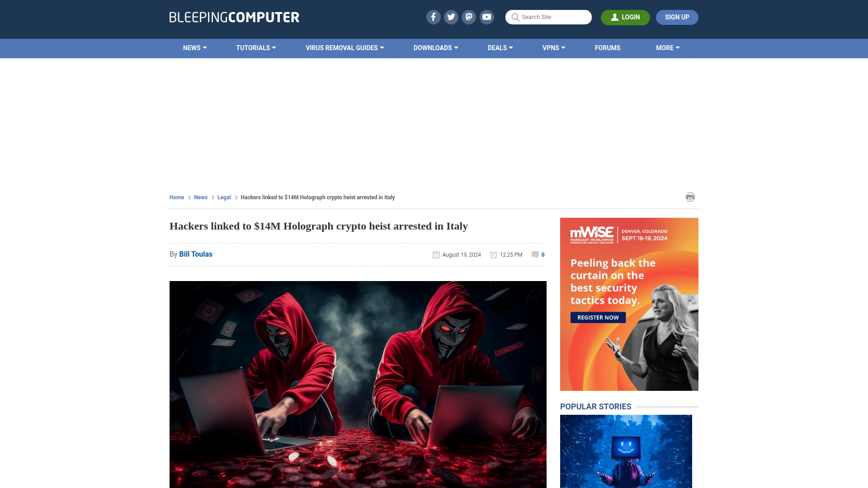Click the print article icon
Image resolution: width=868 pixels, height=488 pixels.
point(690,197)
